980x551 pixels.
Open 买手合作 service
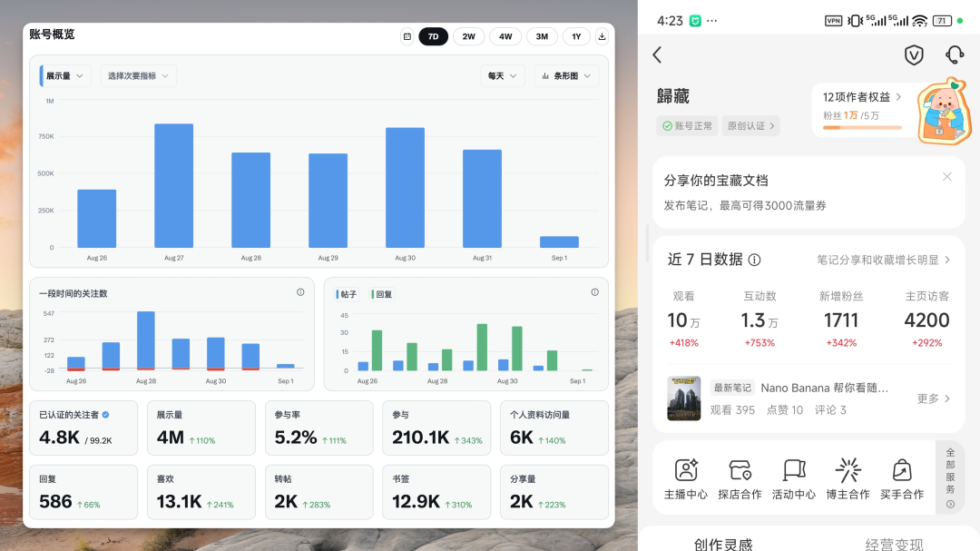(902, 479)
